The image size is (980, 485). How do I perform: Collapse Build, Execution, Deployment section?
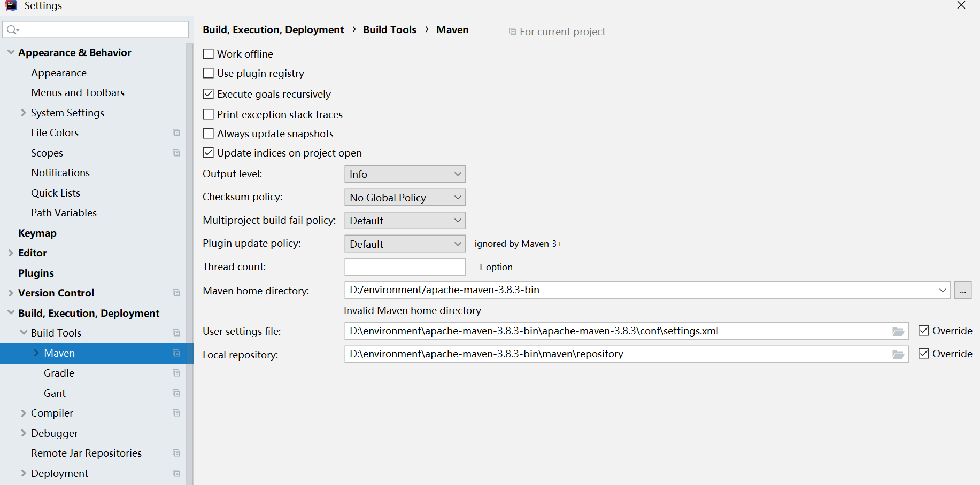coord(11,313)
